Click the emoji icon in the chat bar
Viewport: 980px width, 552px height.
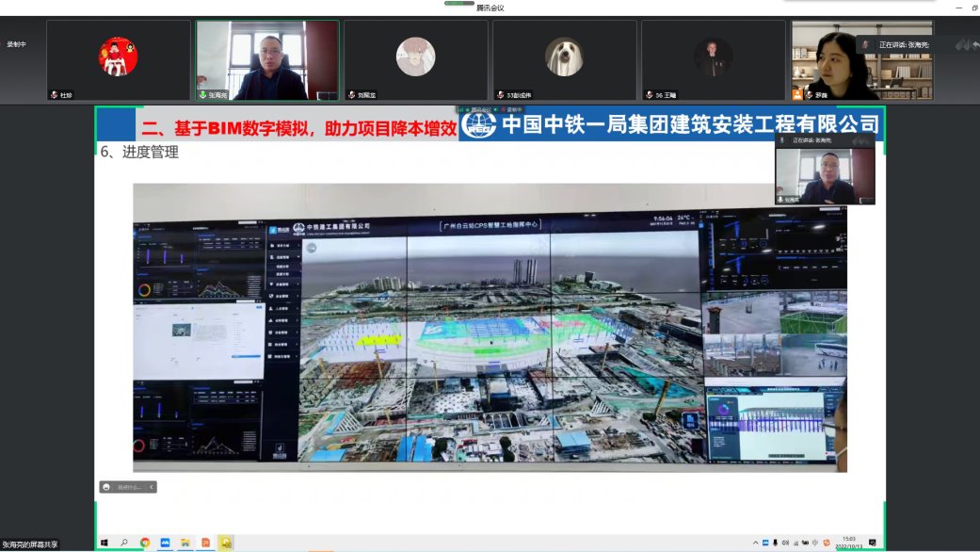click(106, 487)
